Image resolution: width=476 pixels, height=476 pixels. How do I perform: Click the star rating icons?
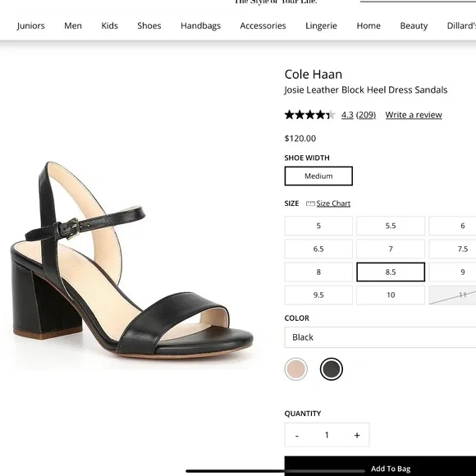point(309,115)
